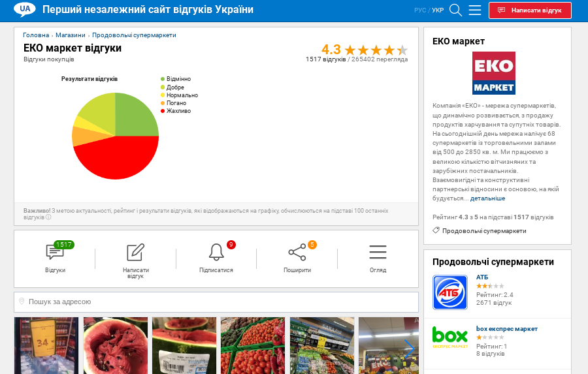Click the Продовольчі супермаркети sidebar heading
Viewport: 588px width, 374px height.
(x=493, y=262)
